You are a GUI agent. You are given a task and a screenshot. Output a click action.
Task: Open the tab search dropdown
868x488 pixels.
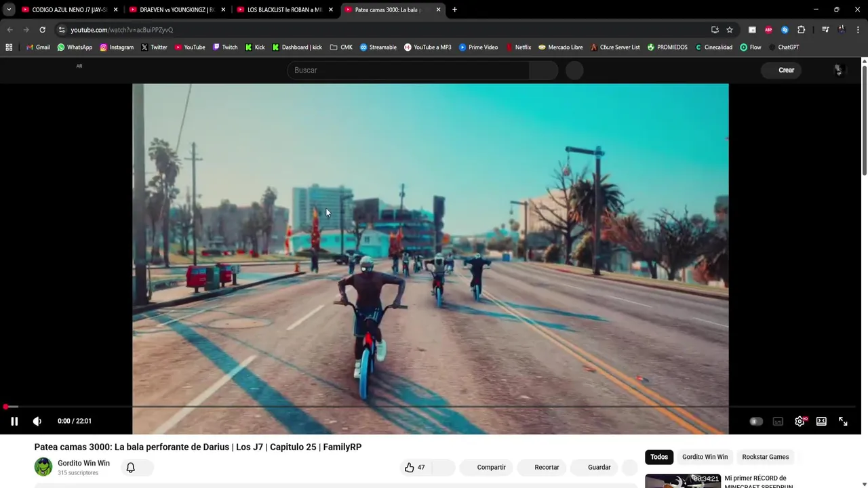[9, 9]
